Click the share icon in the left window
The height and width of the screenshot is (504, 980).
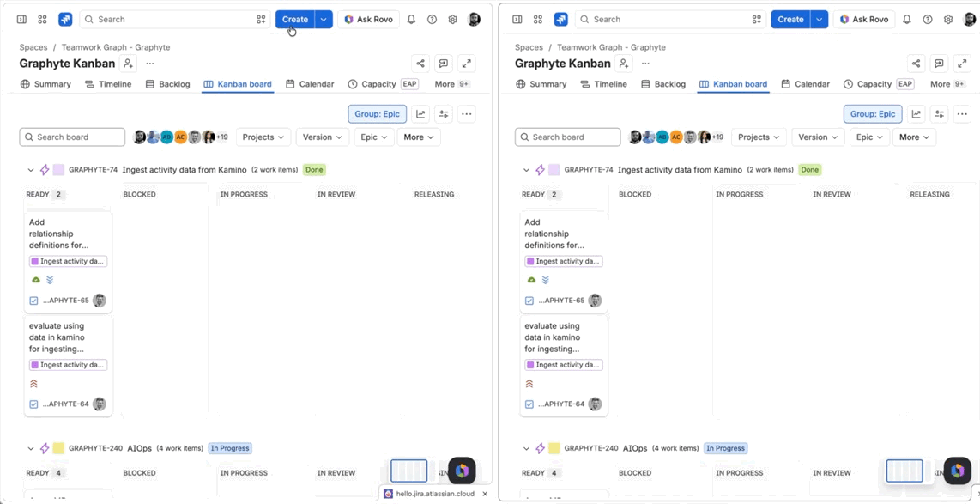(420, 64)
